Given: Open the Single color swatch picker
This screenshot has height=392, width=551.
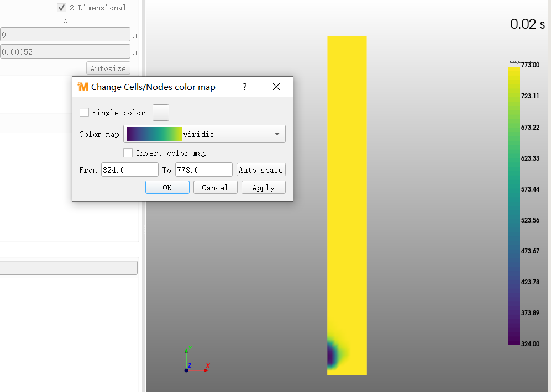Looking at the screenshot, I should pyautogui.click(x=161, y=113).
